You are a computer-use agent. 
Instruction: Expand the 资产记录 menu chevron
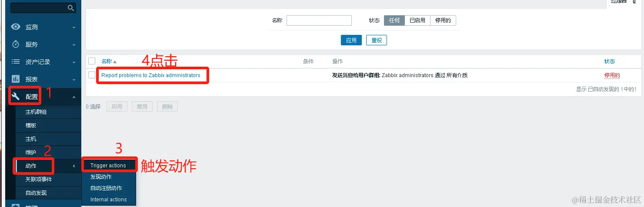click(x=74, y=62)
